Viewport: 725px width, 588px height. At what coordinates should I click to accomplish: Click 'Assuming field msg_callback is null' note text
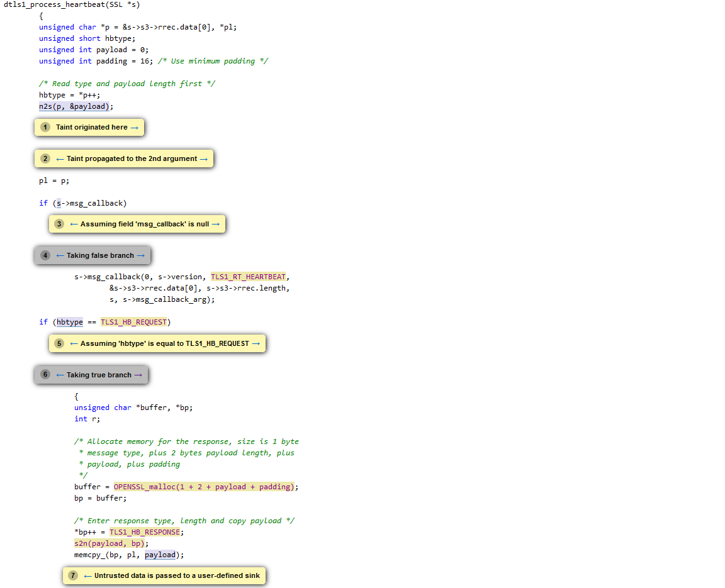click(x=145, y=224)
